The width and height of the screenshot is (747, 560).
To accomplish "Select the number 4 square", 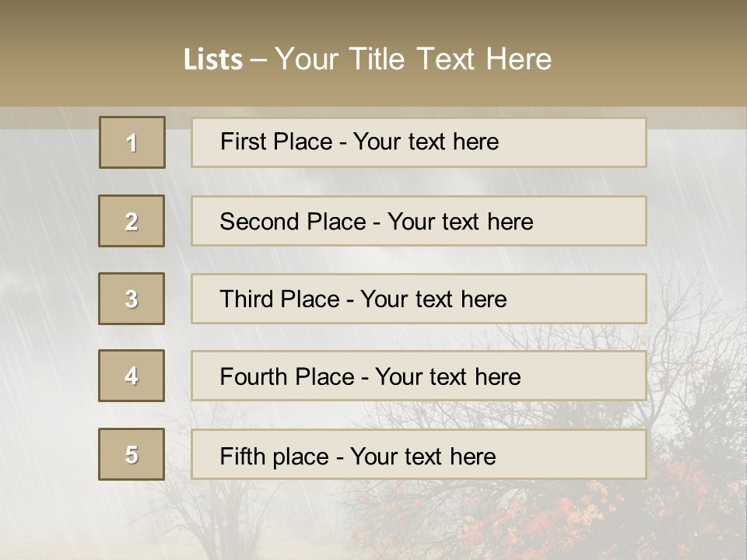I will coord(132,376).
